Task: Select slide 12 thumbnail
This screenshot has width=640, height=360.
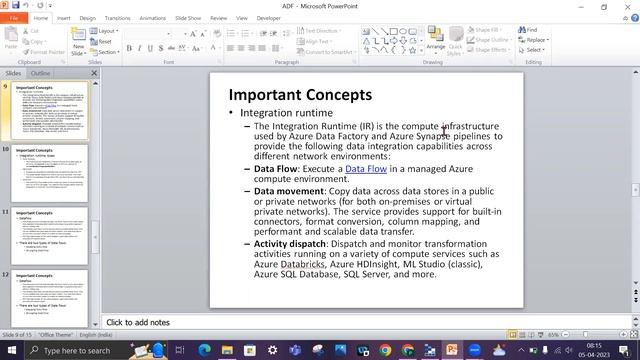Action: (x=49, y=298)
